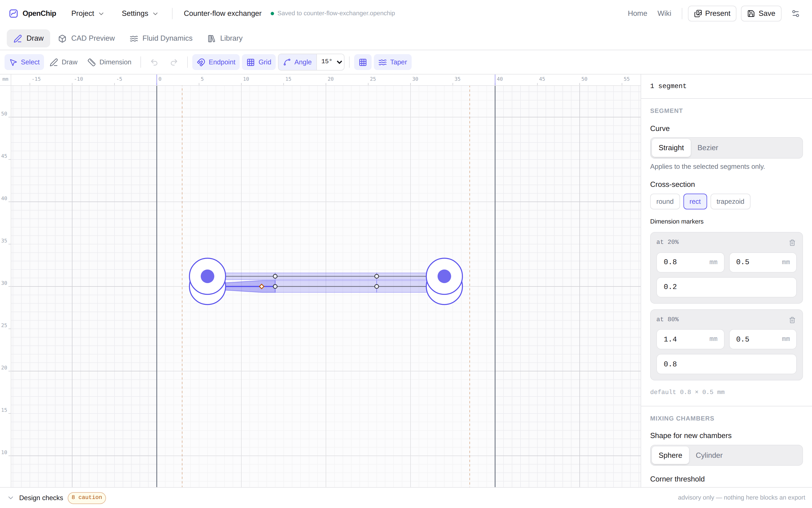Click the OpenChip logo icon

(x=14, y=14)
